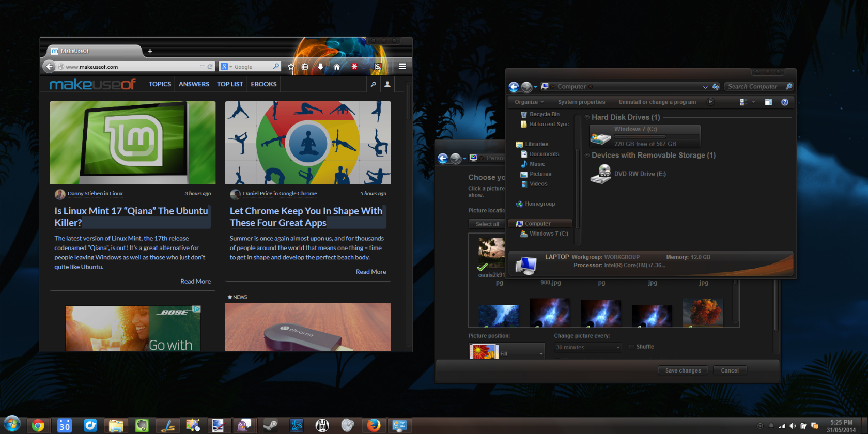Open the Organize dropdown menu
The image size is (868, 434).
tap(529, 102)
